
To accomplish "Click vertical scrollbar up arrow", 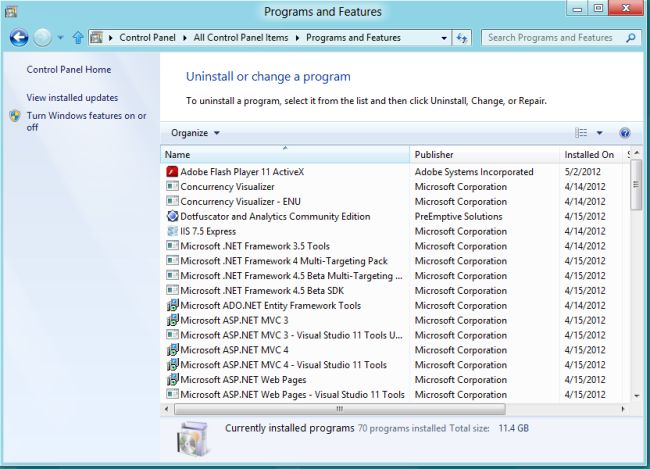I will click(637, 153).
